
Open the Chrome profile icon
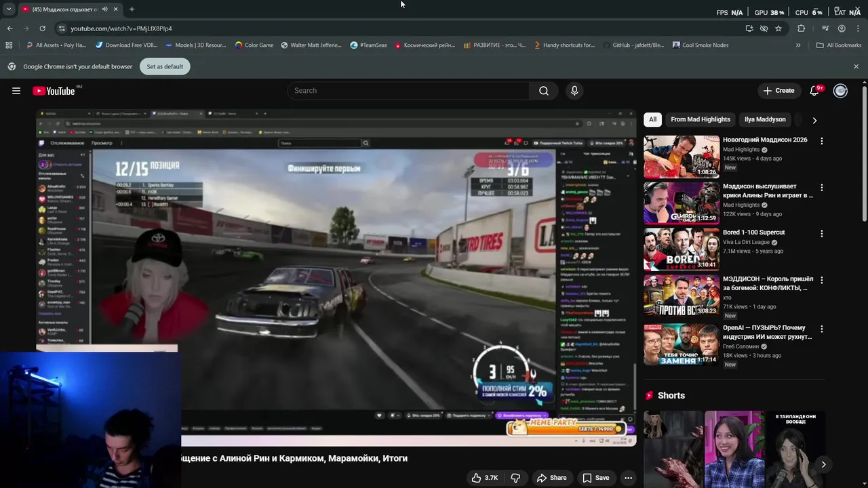(x=842, y=28)
